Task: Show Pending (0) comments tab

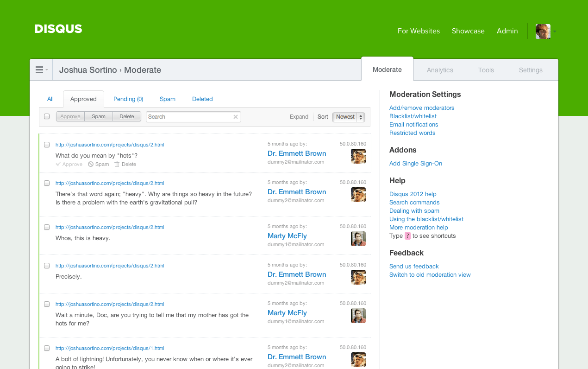Action: (128, 99)
